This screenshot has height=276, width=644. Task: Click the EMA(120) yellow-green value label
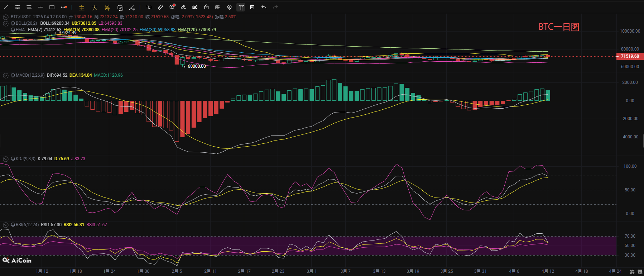point(197,30)
